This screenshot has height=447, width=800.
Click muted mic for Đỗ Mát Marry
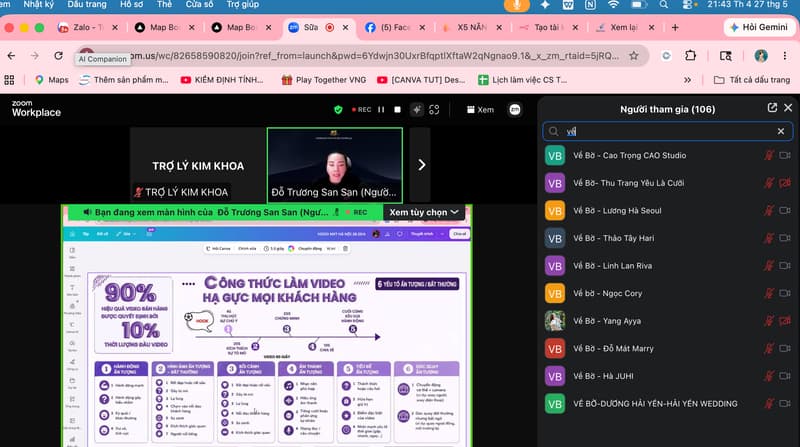pyautogui.click(x=769, y=349)
